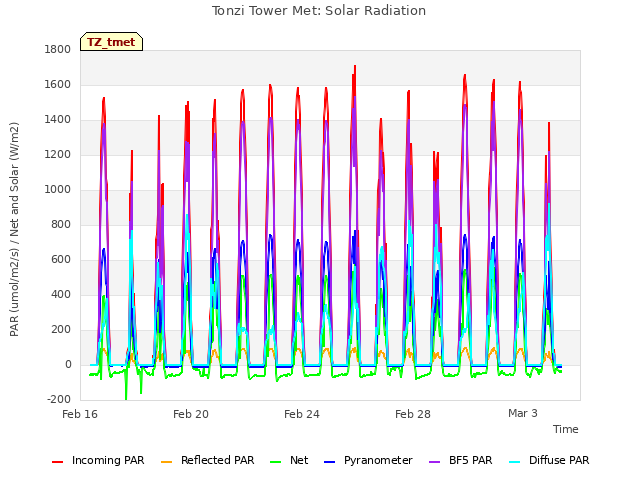Select the Incoming PAR legend label

(108, 460)
